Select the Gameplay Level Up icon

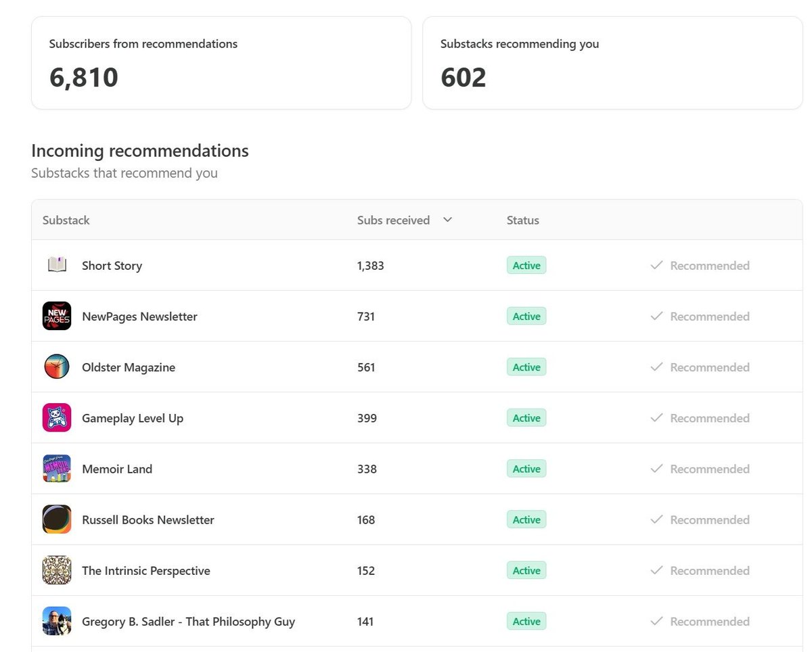click(x=57, y=417)
